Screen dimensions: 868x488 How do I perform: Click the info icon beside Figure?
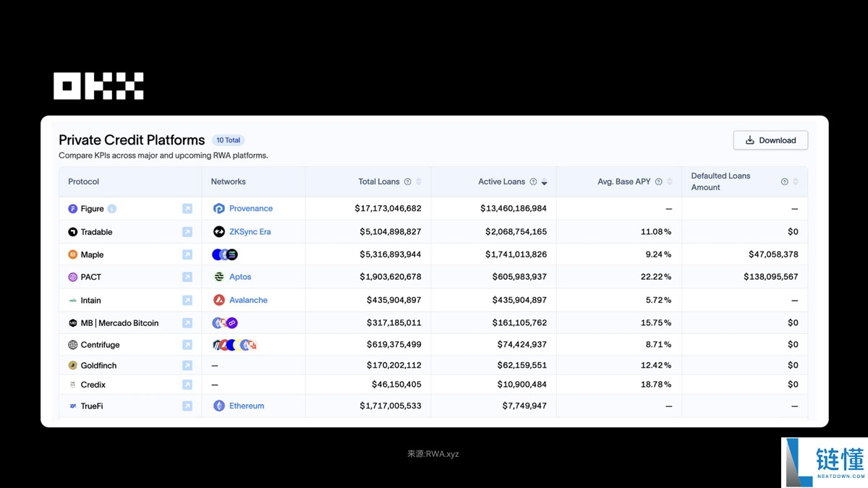(112, 209)
